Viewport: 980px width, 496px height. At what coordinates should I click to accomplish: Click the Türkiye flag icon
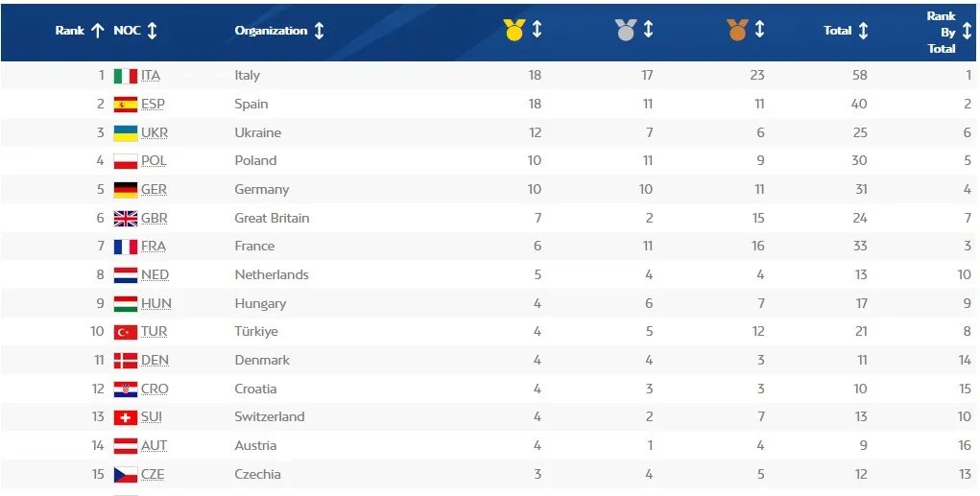pos(125,332)
